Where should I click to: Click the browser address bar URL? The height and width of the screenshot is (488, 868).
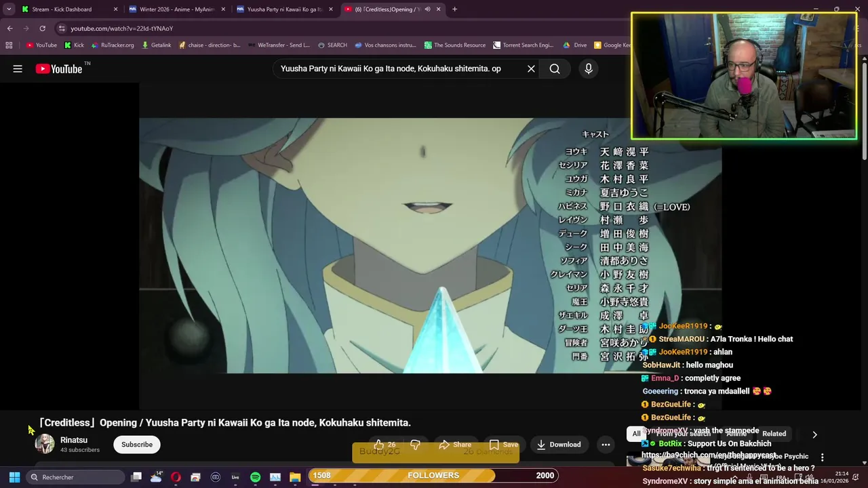pyautogui.click(x=121, y=28)
